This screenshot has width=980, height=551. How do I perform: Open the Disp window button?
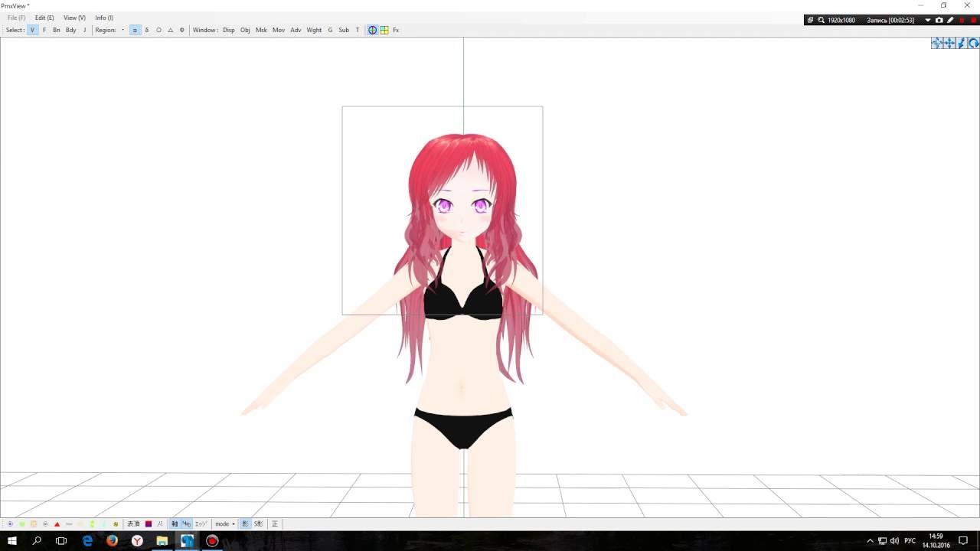coord(229,30)
